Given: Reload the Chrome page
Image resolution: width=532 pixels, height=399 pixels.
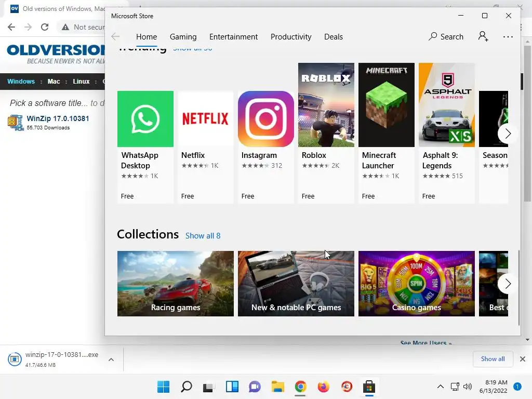Looking at the screenshot, I should point(45,27).
